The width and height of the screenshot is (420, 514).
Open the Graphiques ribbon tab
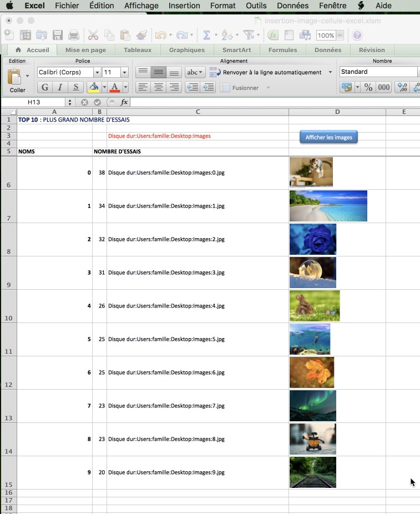187,50
